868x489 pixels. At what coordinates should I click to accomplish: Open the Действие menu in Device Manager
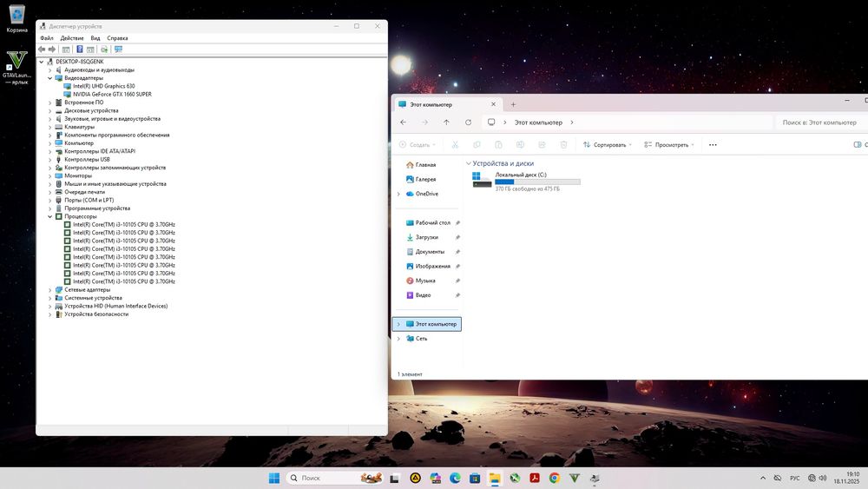point(72,38)
